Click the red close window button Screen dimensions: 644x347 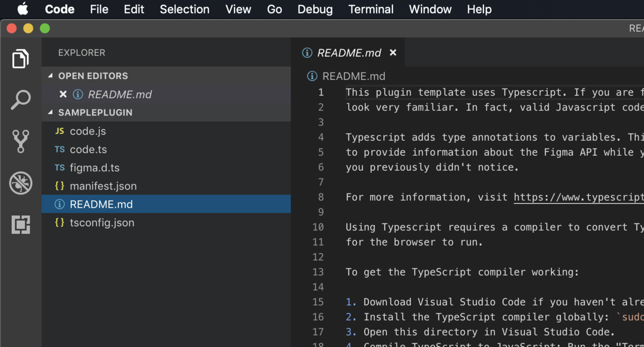point(12,28)
